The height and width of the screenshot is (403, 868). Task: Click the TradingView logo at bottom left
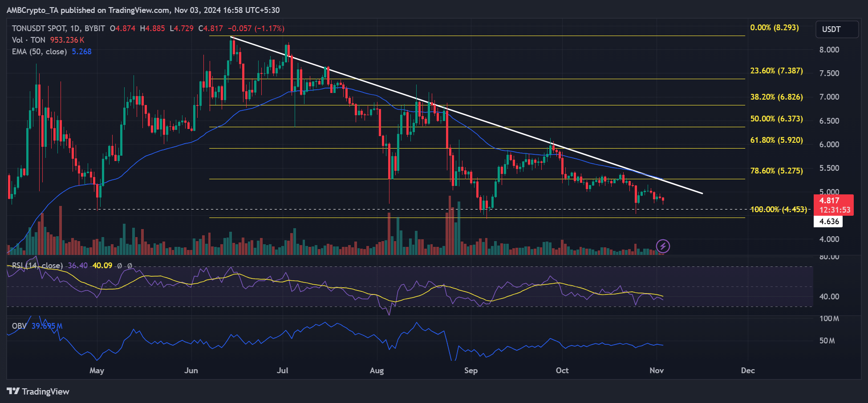click(38, 391)
